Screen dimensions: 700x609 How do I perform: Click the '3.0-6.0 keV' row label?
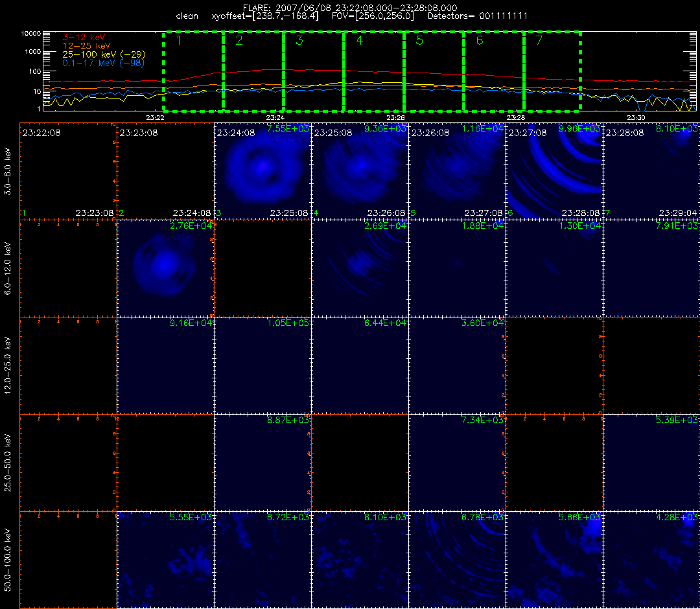[x=8, y=171]
